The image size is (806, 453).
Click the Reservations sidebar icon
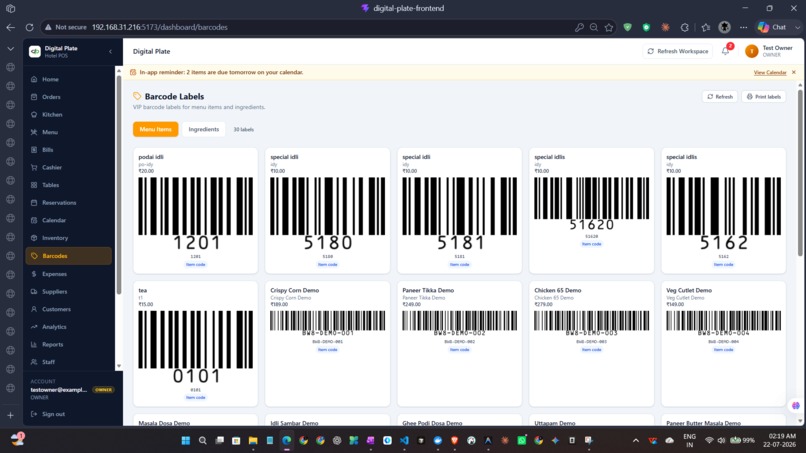tap(34, 203)
